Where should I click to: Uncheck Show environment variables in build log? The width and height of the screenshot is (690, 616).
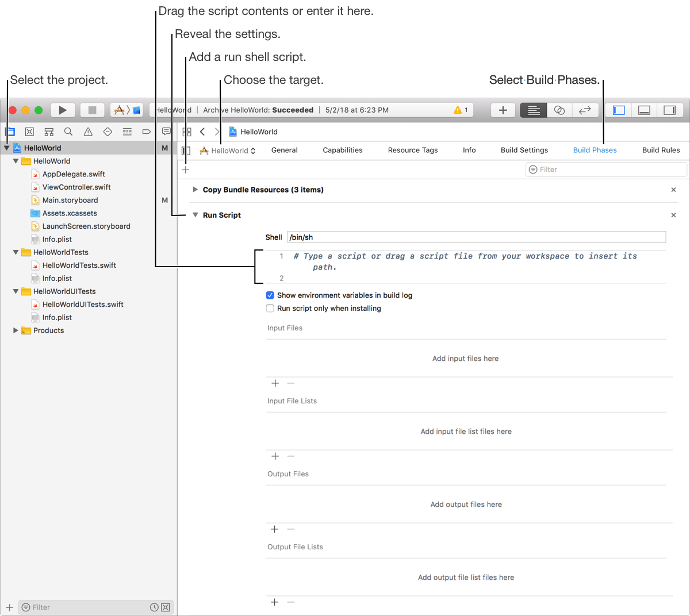270,295
